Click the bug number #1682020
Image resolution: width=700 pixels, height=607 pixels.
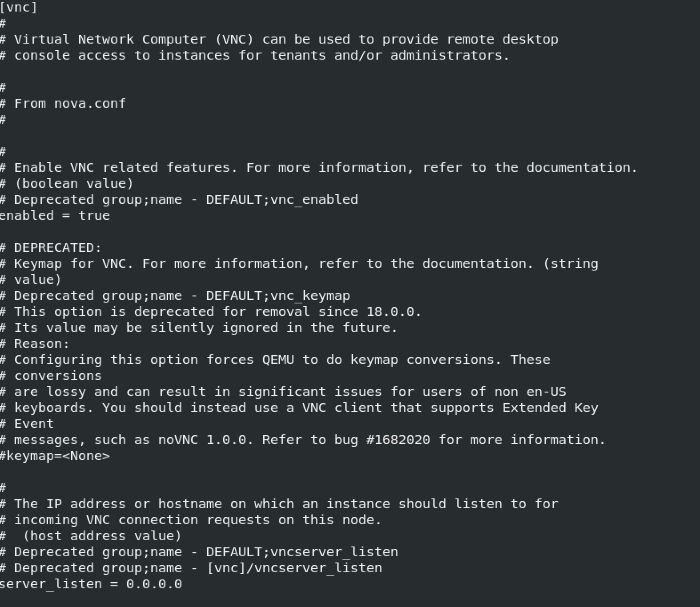point(398,440)
